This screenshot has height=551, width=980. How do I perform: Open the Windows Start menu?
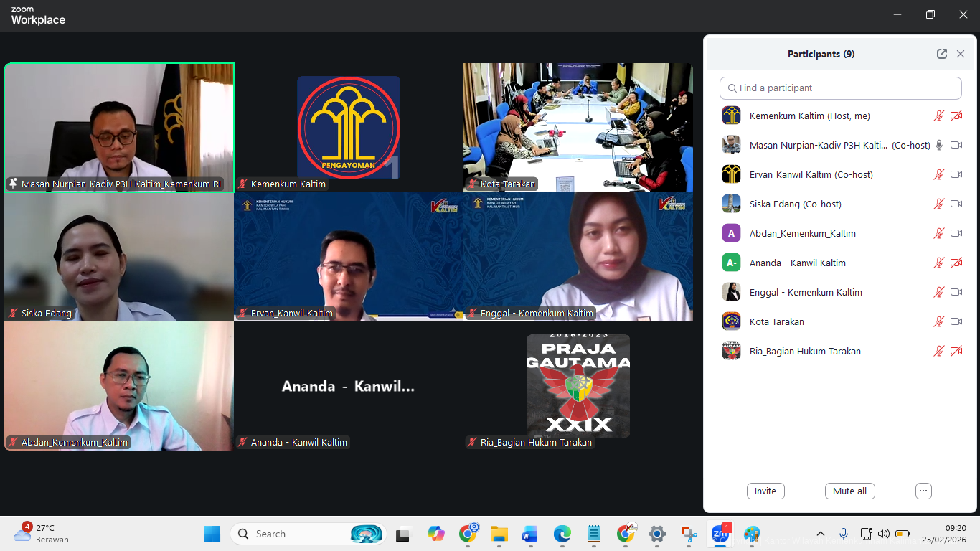[212, 534]
